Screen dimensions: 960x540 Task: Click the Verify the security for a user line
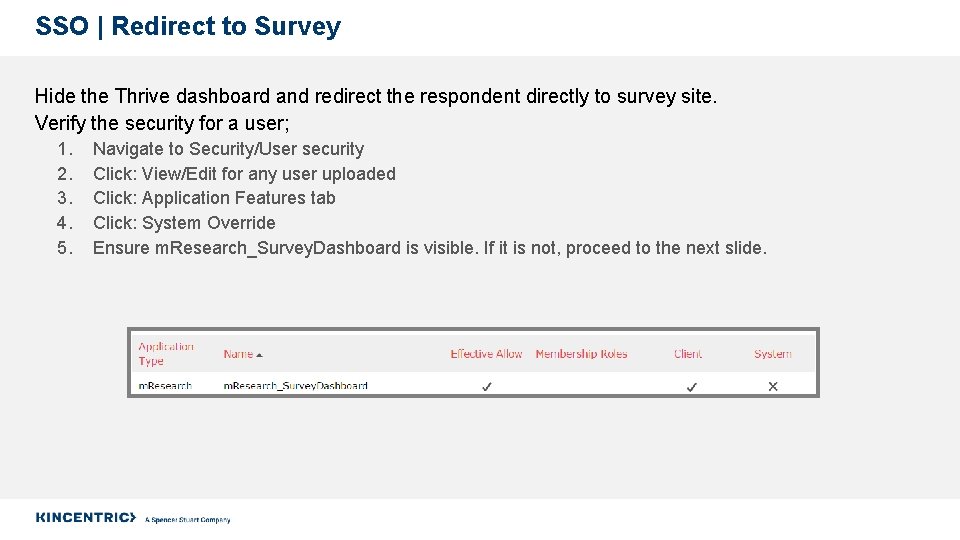(x=162, y=123)
